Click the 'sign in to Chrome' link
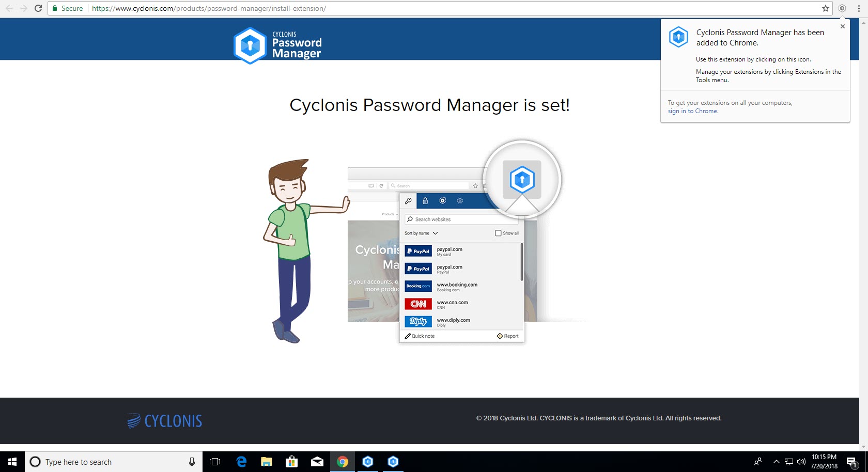Viewport: 868px width, 472px height. click(693, 111)
